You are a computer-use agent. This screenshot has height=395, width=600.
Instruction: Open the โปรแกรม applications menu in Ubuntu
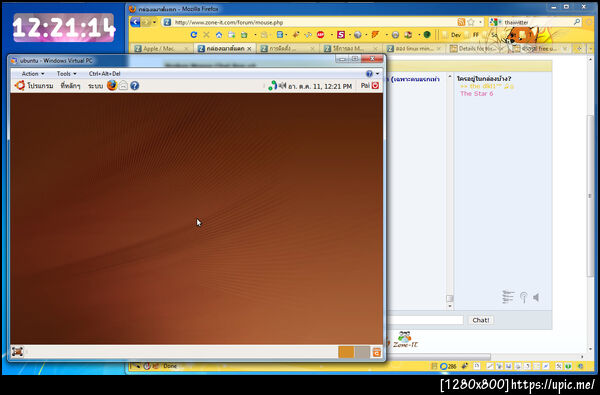click(40, 86)
